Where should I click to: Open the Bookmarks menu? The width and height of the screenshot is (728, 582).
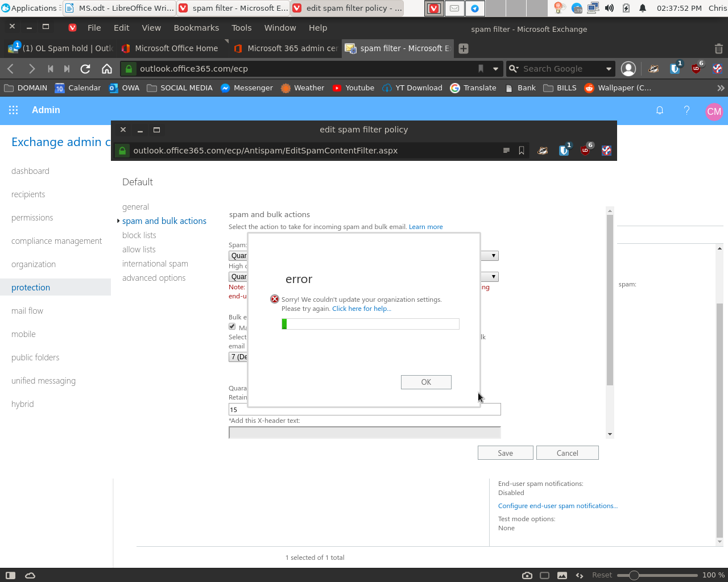196,28
